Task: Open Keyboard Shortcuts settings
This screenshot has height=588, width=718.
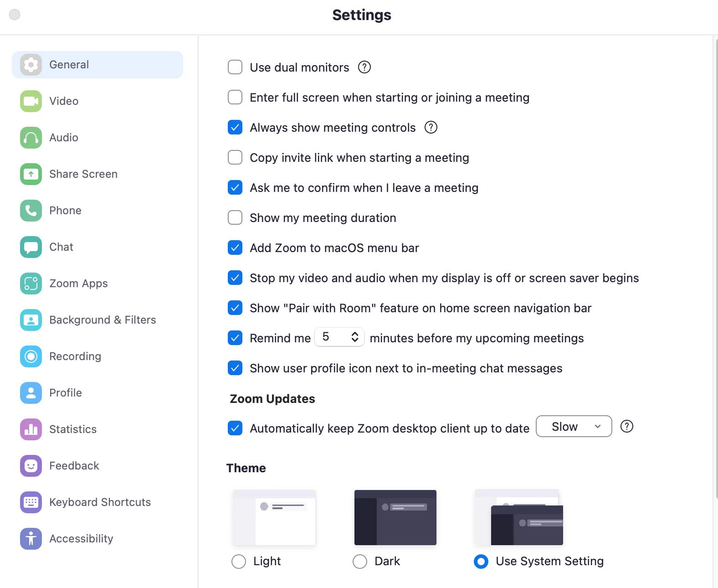Action: point(97,502)
